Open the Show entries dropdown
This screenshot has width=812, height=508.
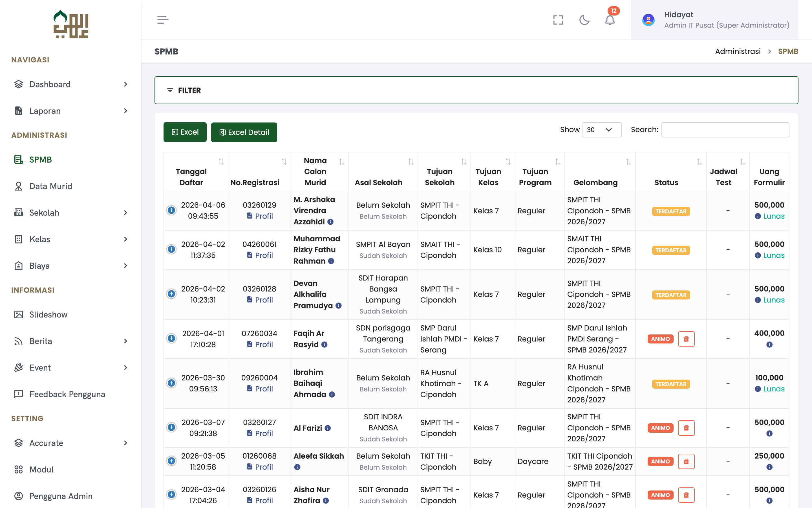click(x=602, y=130)
